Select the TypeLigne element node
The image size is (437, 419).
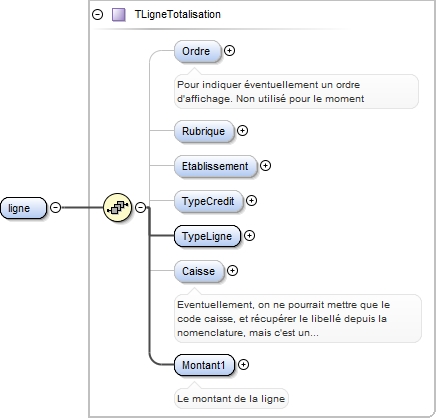[207, 236]
